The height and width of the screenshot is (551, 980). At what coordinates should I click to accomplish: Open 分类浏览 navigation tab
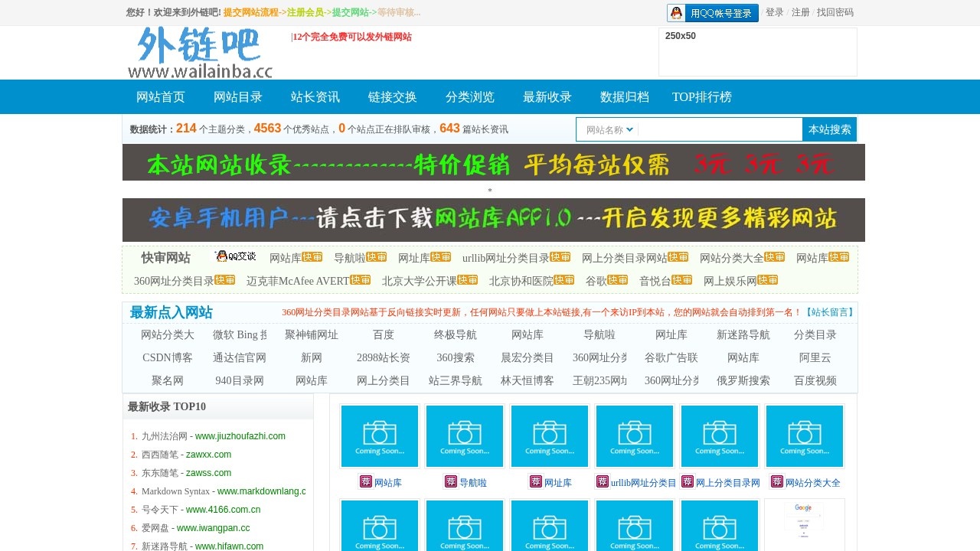click(470, 97)
